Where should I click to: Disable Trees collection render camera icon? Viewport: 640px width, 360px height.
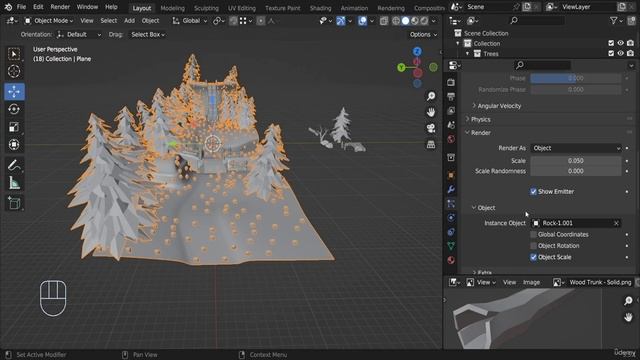631,53
